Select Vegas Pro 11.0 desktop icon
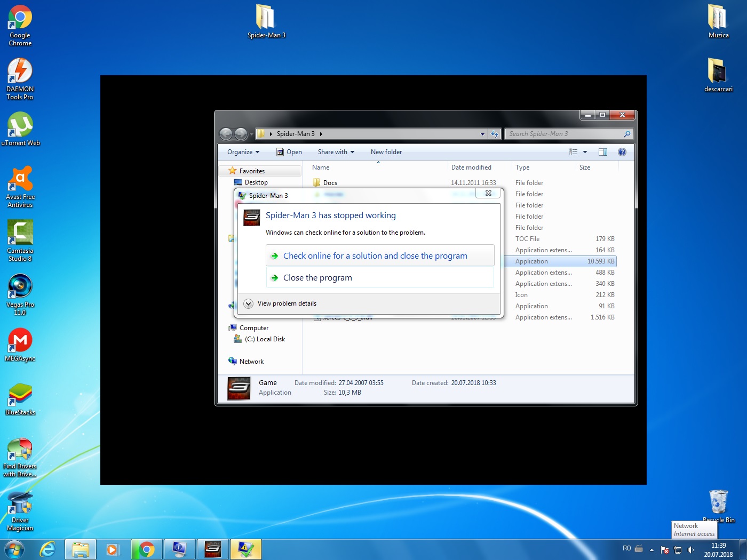This screenshot has height=560, width=747. (x=20, y=294)
